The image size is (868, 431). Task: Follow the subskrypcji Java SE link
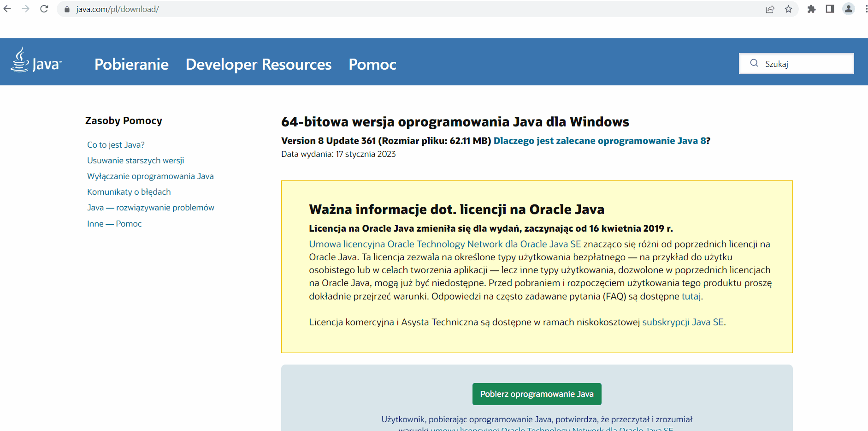(x=683, y=322)
